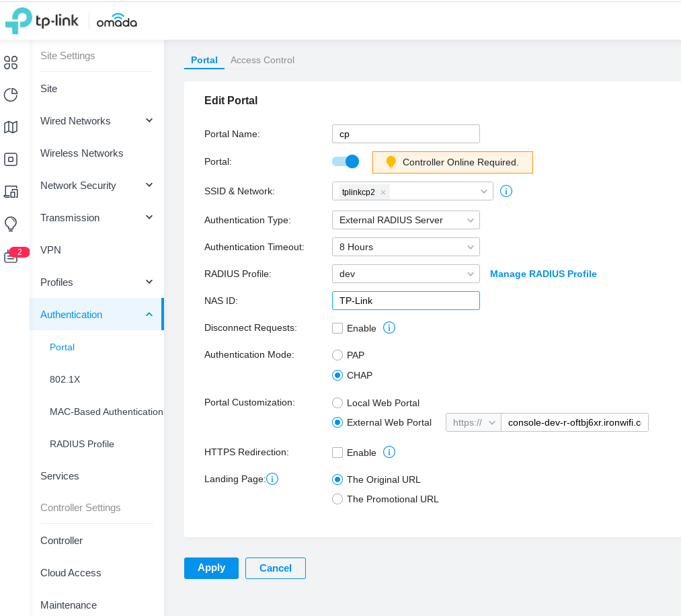Image resolution: width=681 pixels, height=616 pixels.
Task: Open the Insight lightbulb icon
Action: click(x=10, y=223)
